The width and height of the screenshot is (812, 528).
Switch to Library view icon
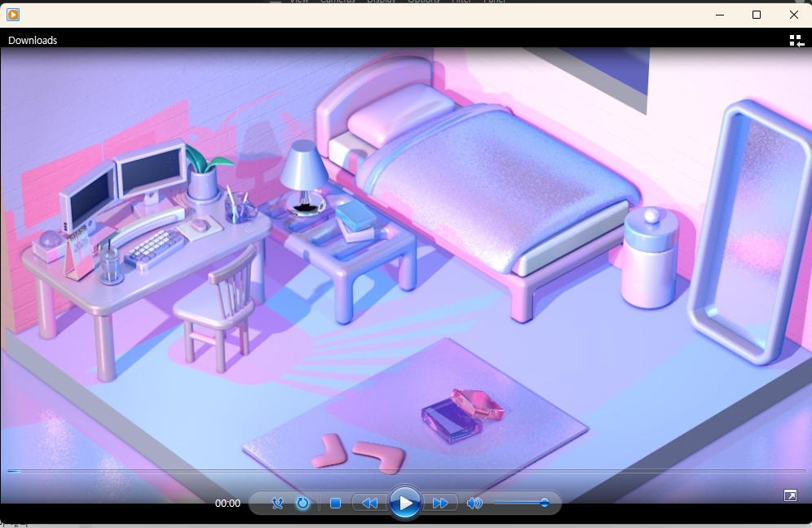(x=797, y=41)
